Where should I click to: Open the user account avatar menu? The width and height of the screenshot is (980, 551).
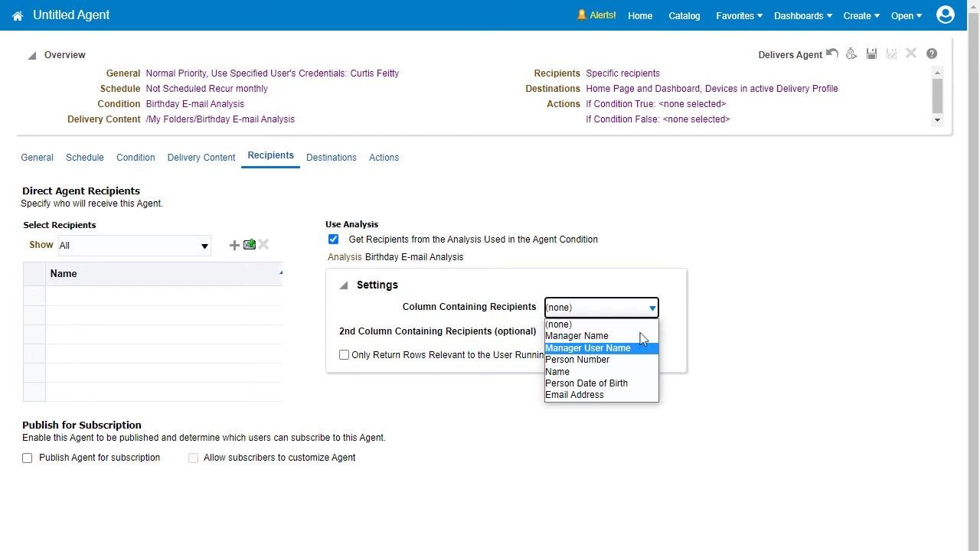point(946,15)
